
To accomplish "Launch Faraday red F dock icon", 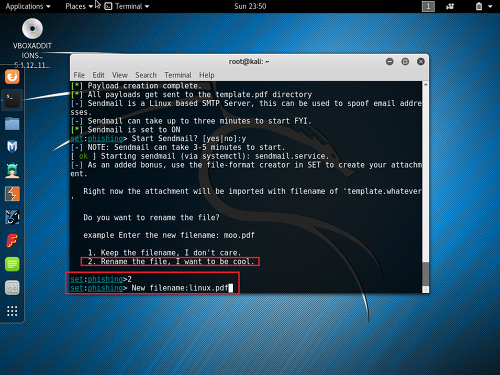I will [12, 241].
